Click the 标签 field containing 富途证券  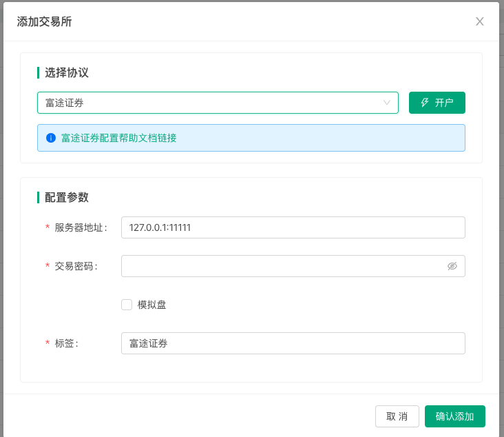point(293,343)
